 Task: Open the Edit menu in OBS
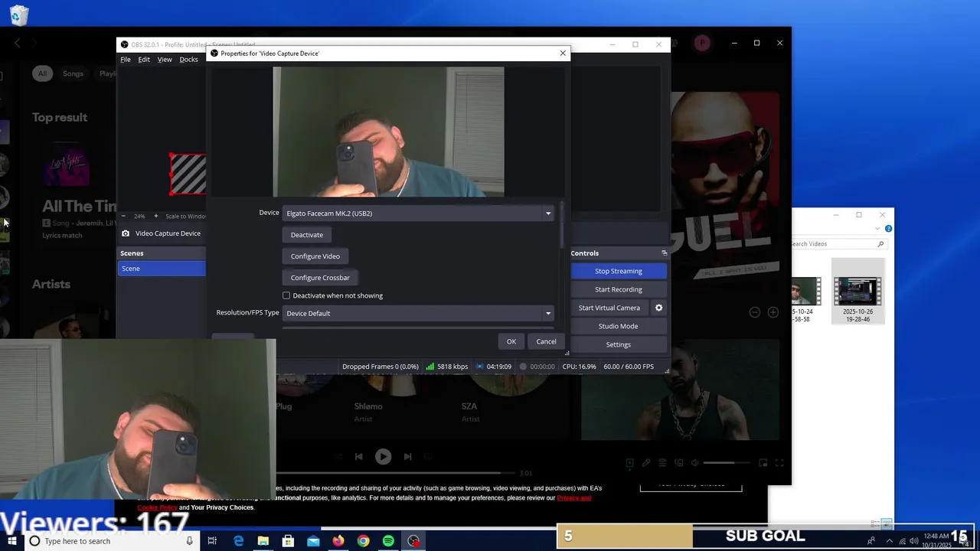[x=144, y=60]
